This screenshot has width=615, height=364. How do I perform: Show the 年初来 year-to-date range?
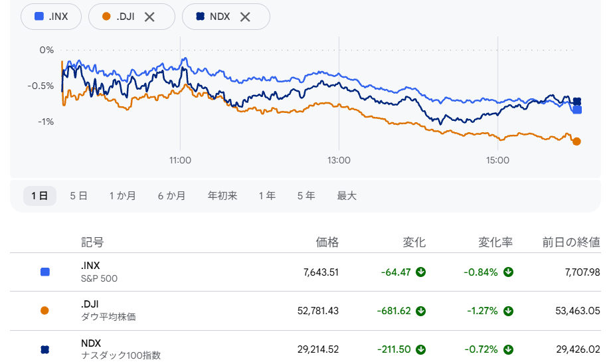click(222, 196)
